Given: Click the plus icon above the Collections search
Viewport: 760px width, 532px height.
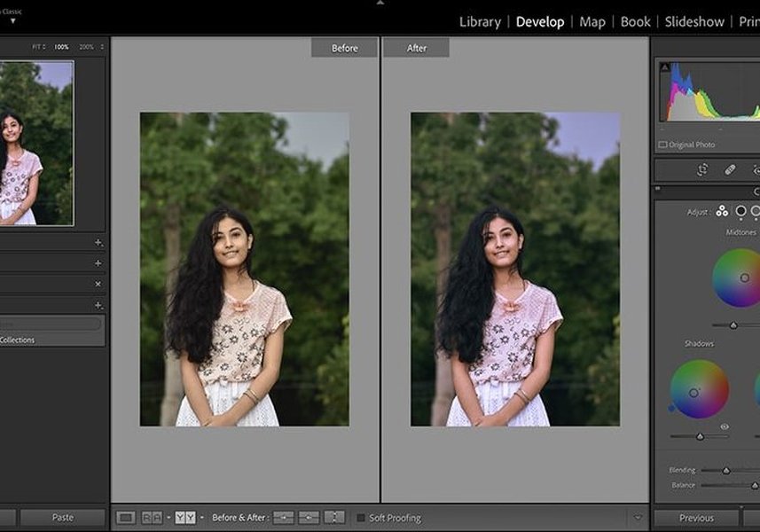Looking at the screenshot, I should pos(98,305).
